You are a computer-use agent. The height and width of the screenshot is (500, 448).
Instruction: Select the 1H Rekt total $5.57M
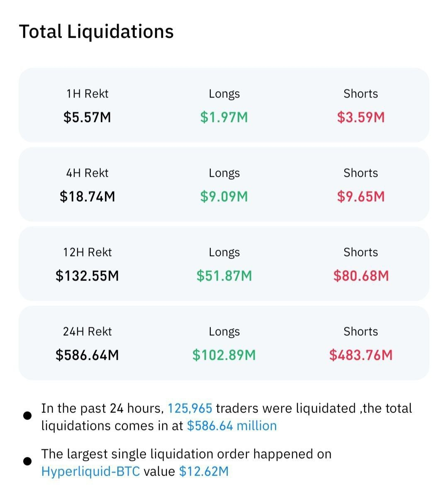click(x=87, y=117)
